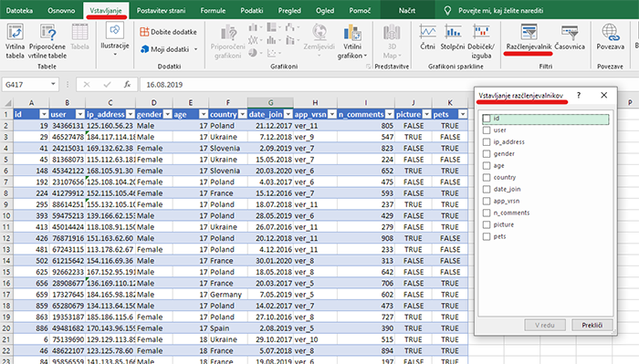Check the id field checkbox
Image resolution: width=639 pixels, height=364 pixels.
click(x=487, y=119)
